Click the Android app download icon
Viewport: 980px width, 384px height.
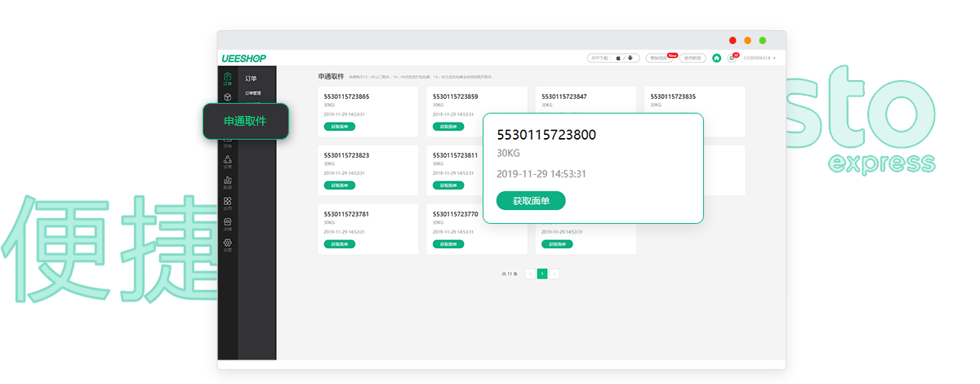630,58
